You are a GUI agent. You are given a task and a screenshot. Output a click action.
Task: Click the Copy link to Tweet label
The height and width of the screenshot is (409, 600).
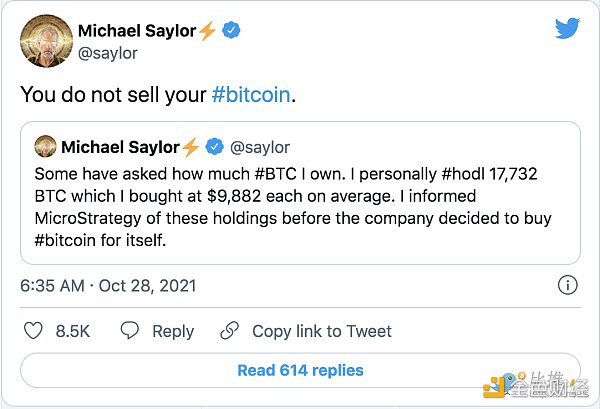click(x=322, y=331)
